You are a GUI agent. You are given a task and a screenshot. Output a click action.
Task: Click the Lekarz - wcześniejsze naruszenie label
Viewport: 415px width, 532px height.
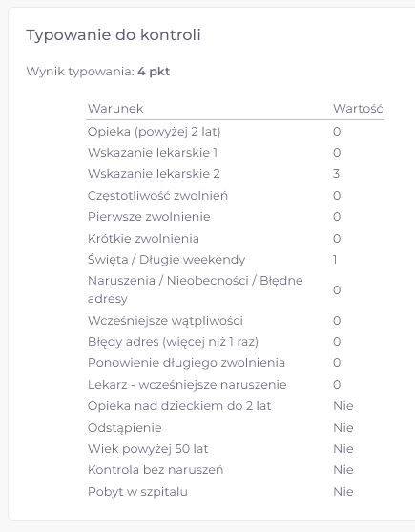click(187, 385)
